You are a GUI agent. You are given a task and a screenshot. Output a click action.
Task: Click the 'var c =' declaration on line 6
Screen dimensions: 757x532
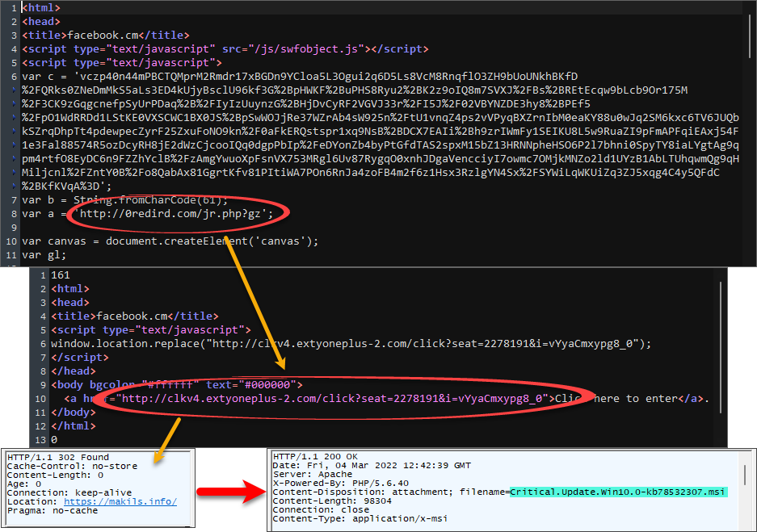pos(44,77)
